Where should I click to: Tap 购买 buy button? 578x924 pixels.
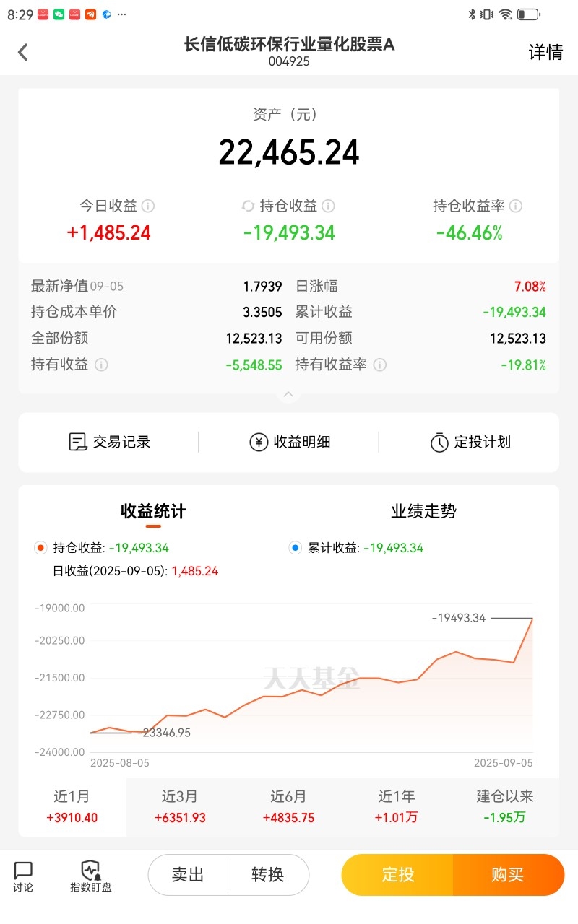[x=508, y=875]
